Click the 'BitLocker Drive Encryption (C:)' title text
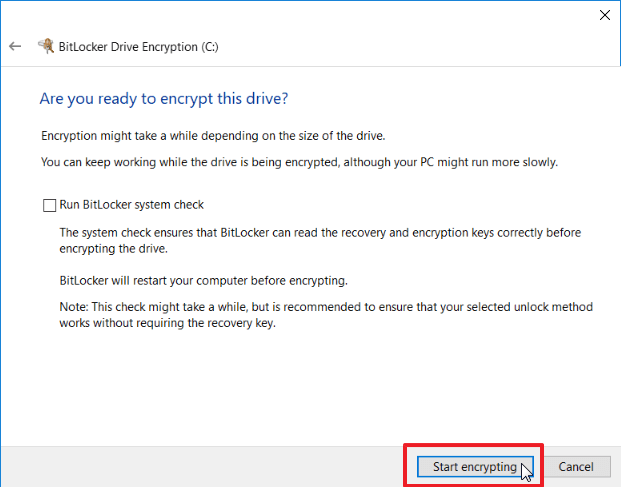This screenshot has width=621, height=487. click(138, 47)
